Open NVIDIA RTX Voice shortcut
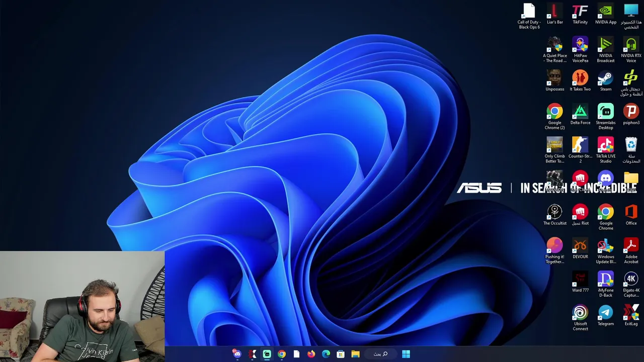Image resolution: width=644 pixels, height=362 pixels. click(631, 49)
